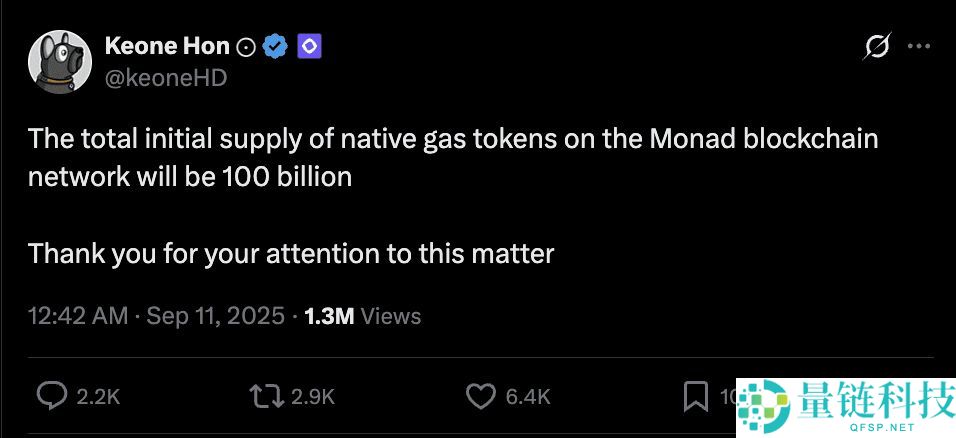Click the 12:42 AM Sep 11, 2025 timestamp
This screenshot has width=956, height=438.
156,316
